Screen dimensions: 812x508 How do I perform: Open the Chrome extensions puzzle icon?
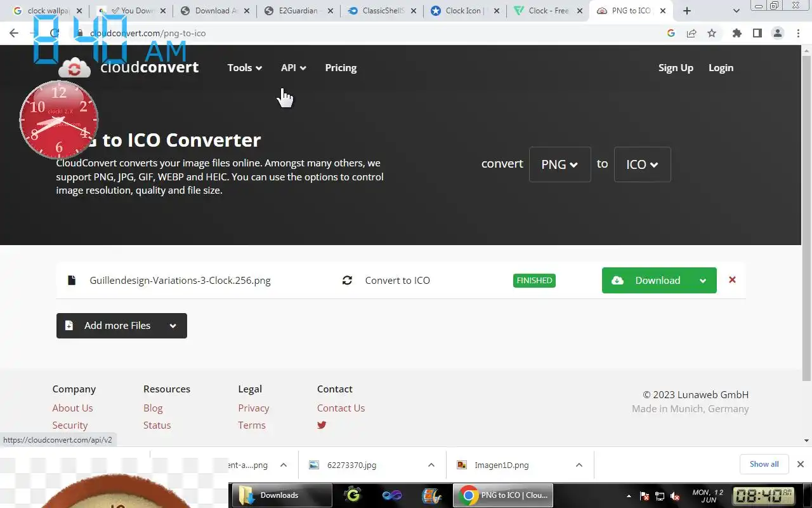[x=737, y=33]
